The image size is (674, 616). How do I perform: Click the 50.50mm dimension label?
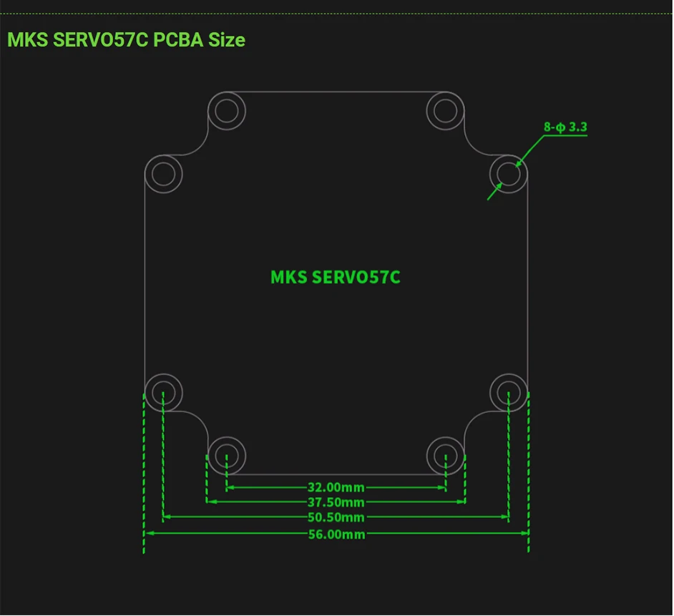(336, 517)
